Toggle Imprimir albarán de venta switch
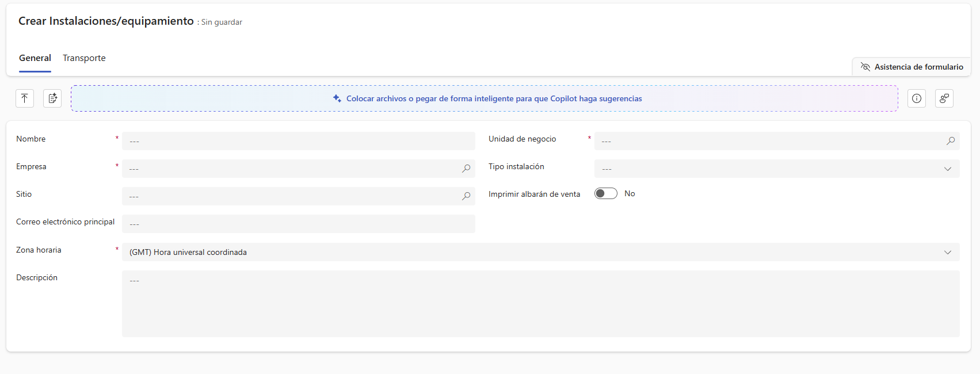 tap(605, 194)
